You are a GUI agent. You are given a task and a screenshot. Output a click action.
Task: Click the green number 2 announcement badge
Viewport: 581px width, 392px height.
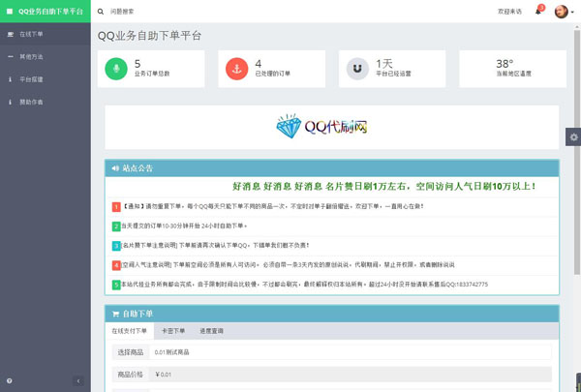116,226
